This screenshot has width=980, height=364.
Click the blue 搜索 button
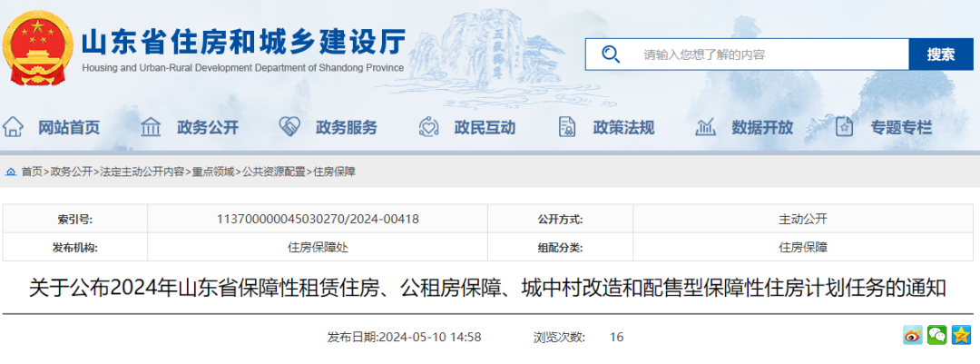(941, 54)
